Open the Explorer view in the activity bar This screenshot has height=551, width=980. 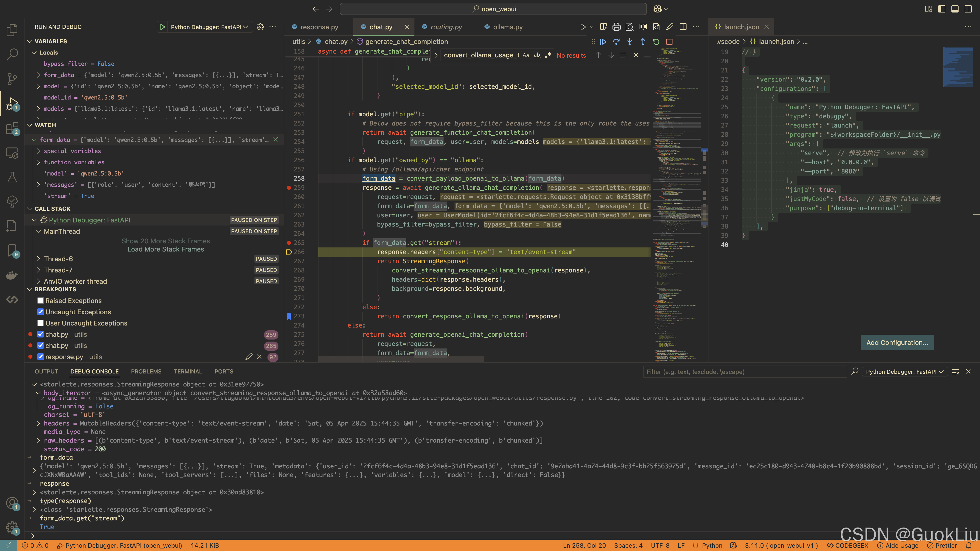click(12, 30)
